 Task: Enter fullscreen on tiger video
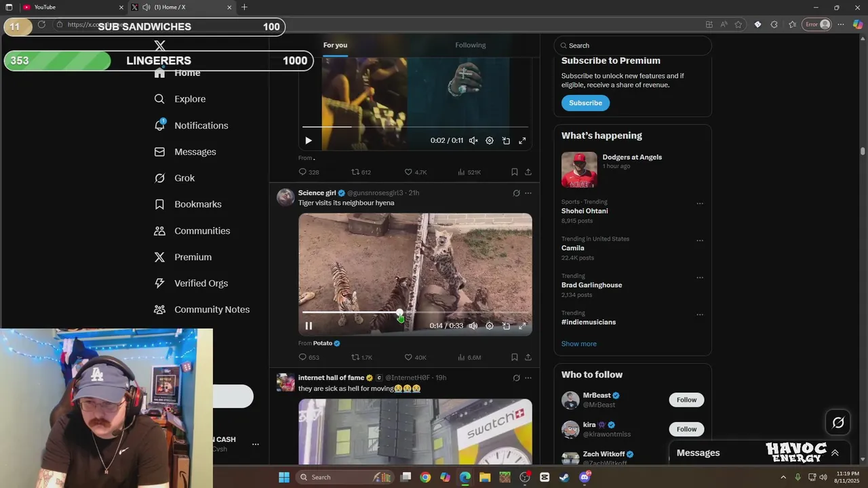pos(522,326)
